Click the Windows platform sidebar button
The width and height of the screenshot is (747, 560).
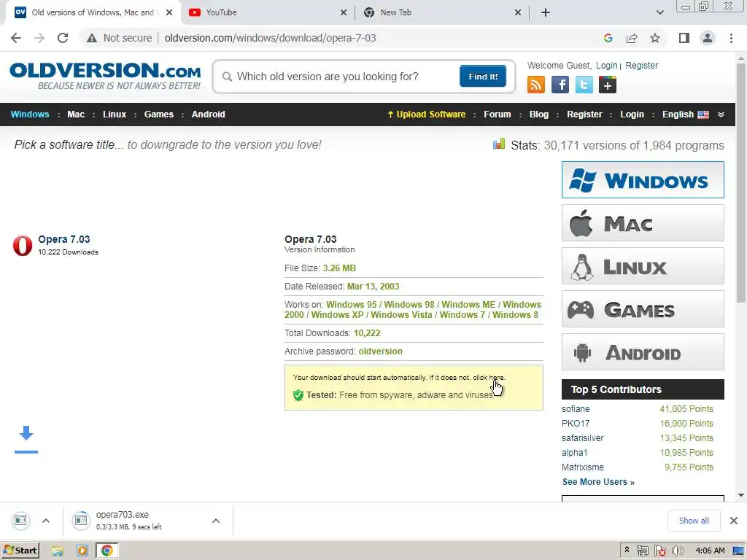(643, 180)
